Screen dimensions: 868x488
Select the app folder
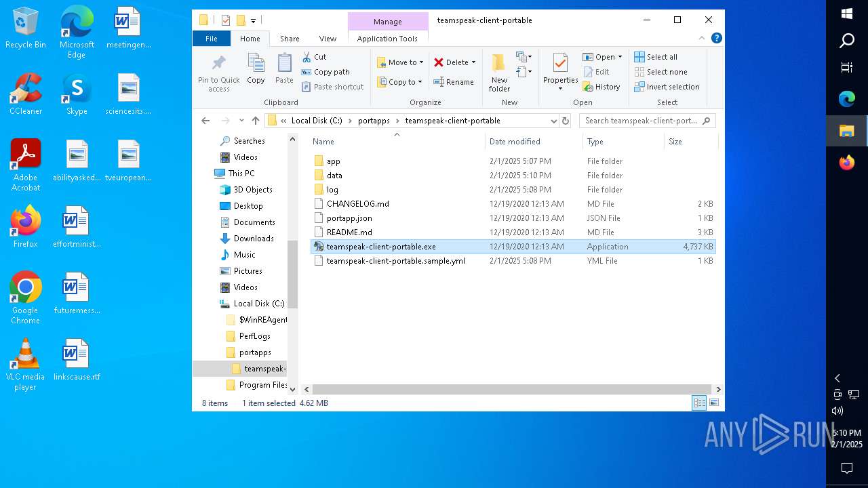[x=513, y=161]
